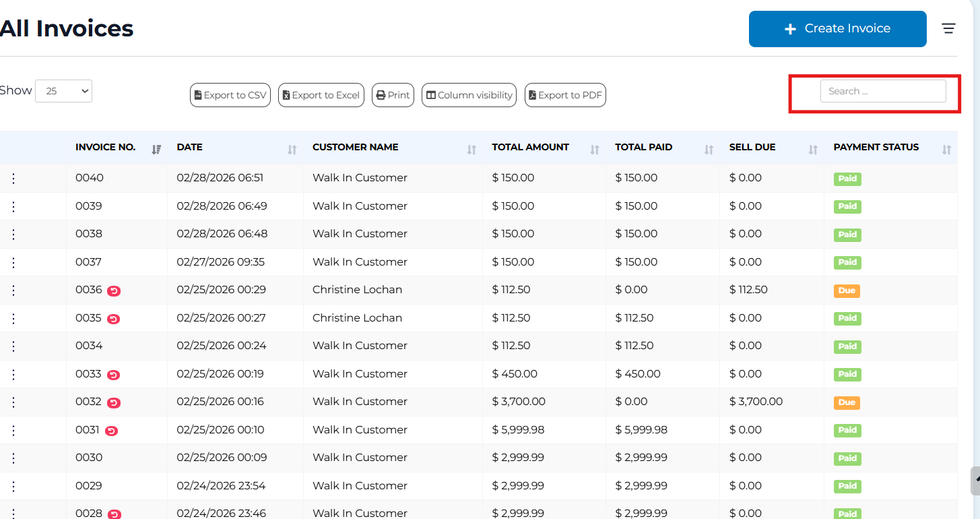Open three-dot actions menu for invoice 0029
Screen dimensions: 980x519
tap(13, 486)
